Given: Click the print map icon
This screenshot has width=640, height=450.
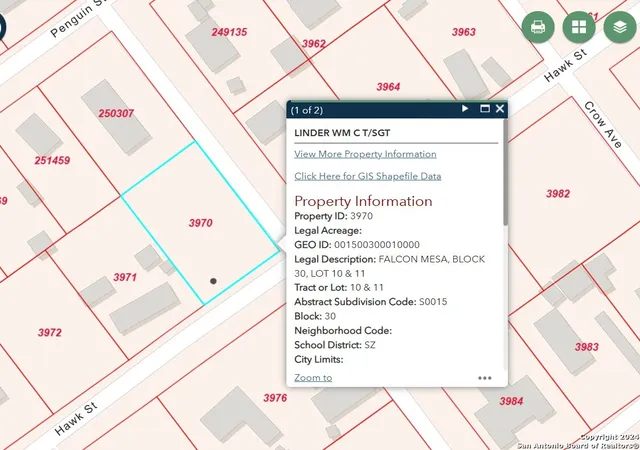Looking at the screenshot, I should [x=538, y=27].
